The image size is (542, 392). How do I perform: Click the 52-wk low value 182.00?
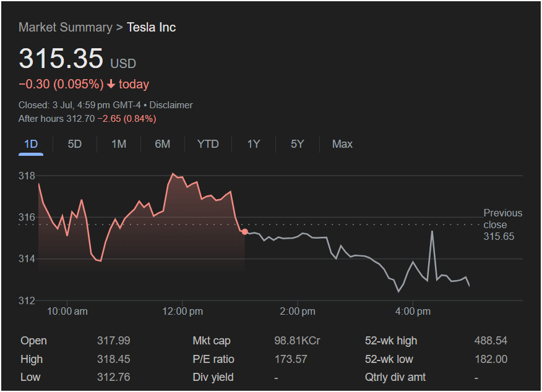click(491, 359)
